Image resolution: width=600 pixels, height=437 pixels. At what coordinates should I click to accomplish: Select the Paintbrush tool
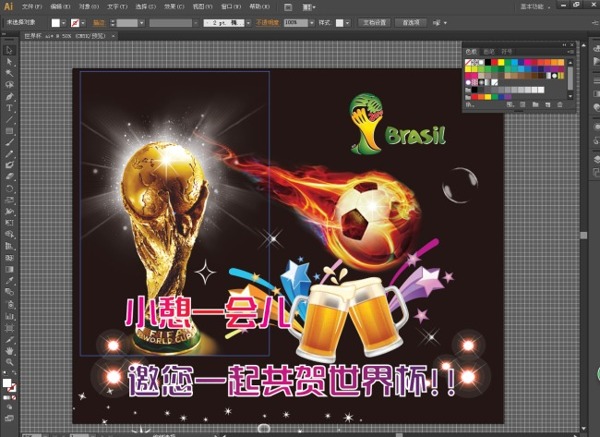tap(9, 142)
